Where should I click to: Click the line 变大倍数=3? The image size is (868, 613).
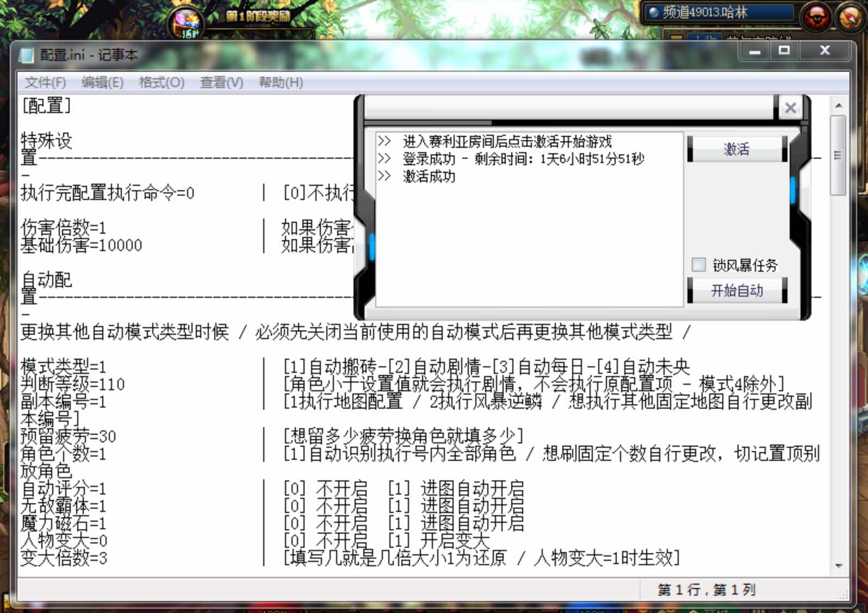click(x=64, y=558)
